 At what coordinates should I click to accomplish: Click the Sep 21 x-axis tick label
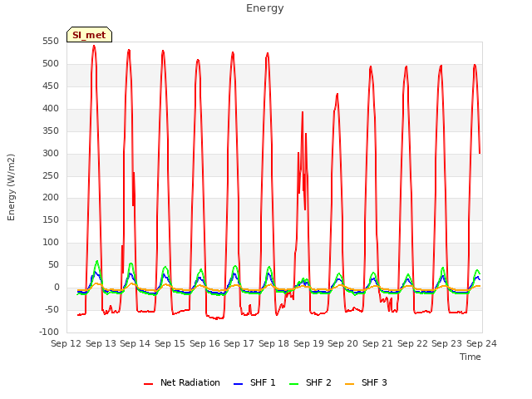[x=377, y=343]
